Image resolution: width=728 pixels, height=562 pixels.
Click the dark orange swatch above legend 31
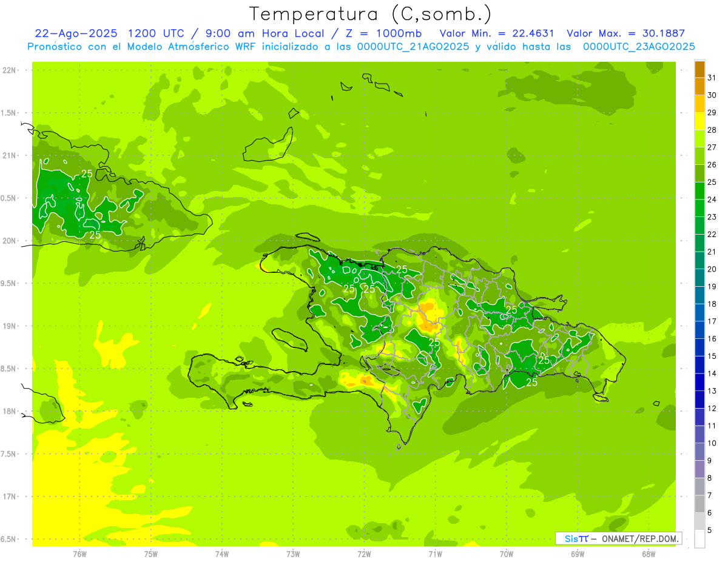pyautogui.click(x=699, y=69)
